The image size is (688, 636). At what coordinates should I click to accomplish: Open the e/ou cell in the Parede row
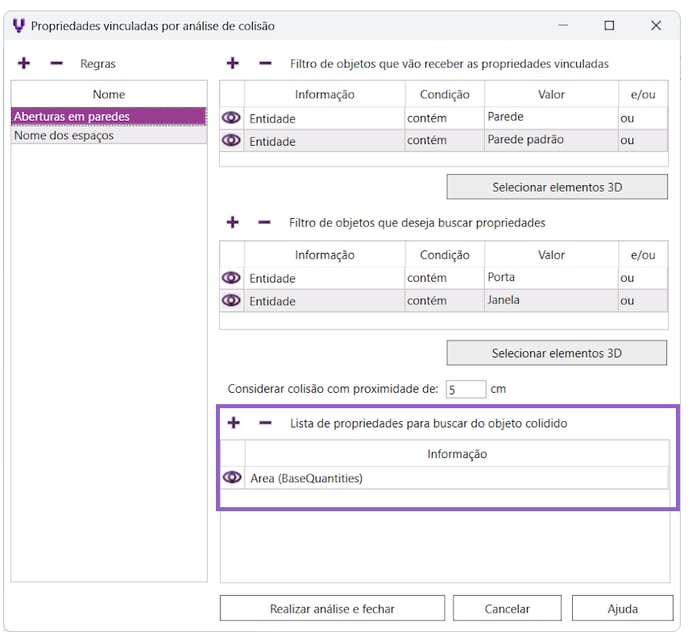point(640,118)
